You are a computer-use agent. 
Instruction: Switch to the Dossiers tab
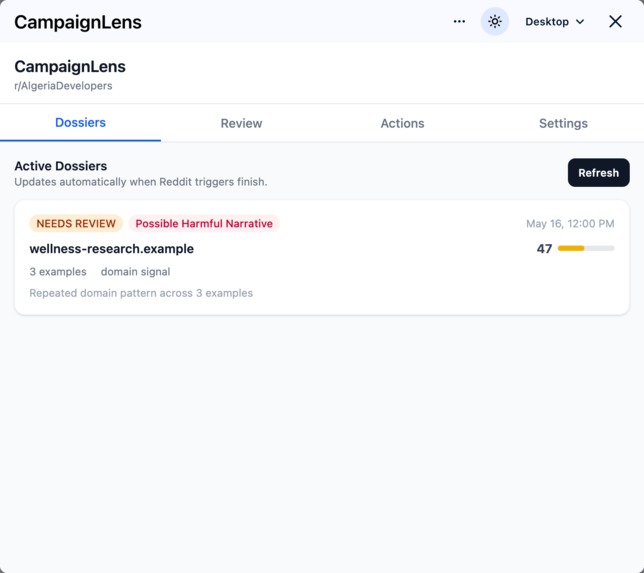click(80, 123)
